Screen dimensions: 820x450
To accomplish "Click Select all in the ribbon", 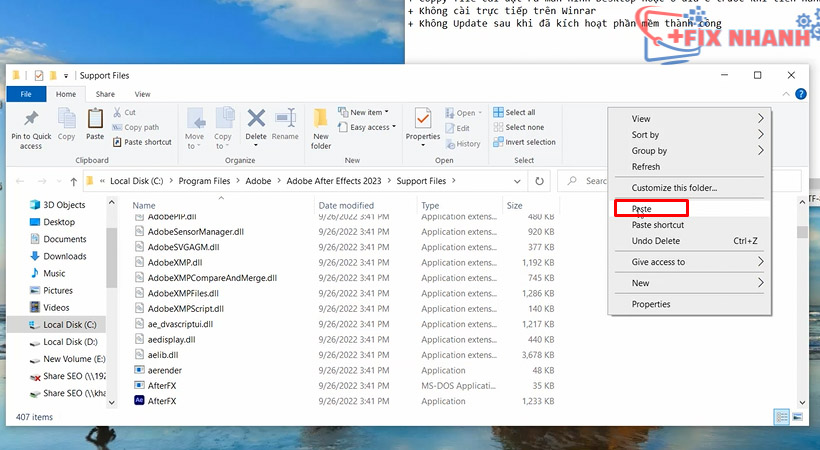I will [x=515, y=112].
